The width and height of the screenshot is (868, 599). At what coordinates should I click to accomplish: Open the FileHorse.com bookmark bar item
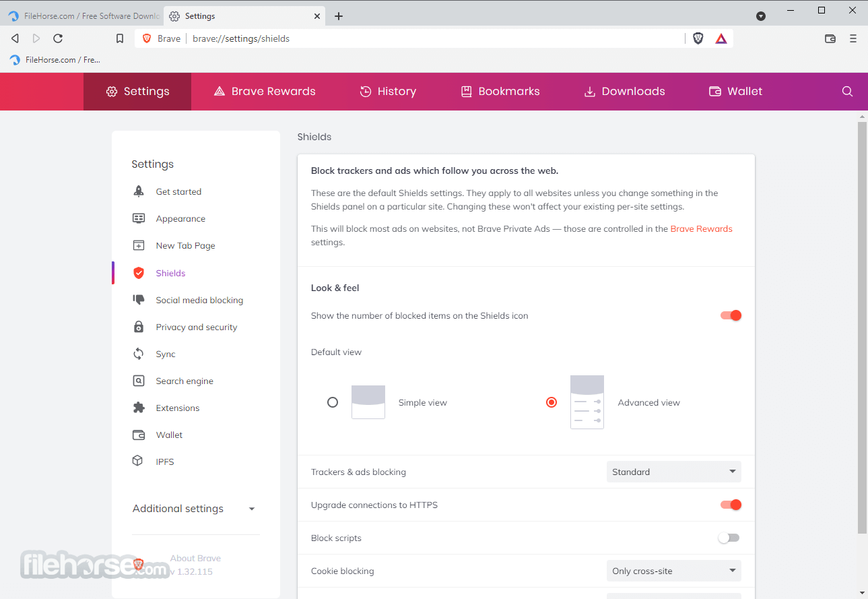pyautogui.click(x=55, y=60)
